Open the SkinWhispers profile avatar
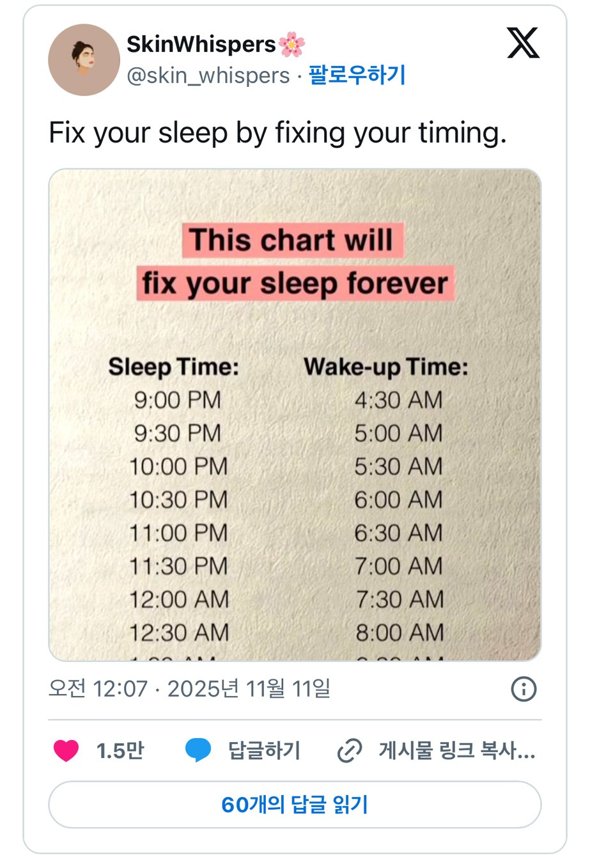This screenshot has width=590, height=868. click(x=84, y=60)
